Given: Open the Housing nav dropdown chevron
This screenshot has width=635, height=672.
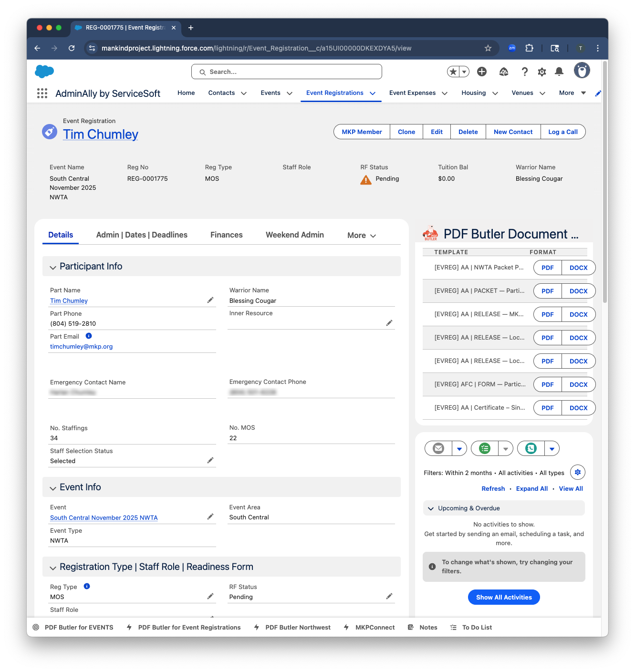Looking at the screenshot, I should tap(495, 93).
